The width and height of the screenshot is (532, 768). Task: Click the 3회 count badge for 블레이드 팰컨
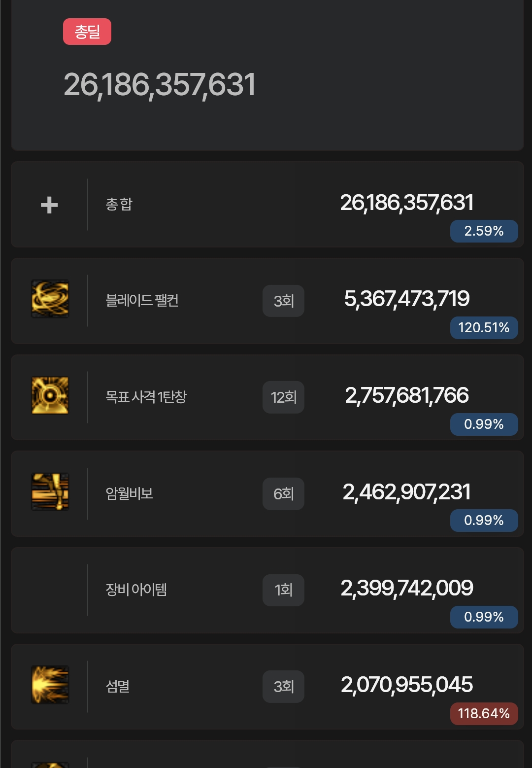click(283, 301)
